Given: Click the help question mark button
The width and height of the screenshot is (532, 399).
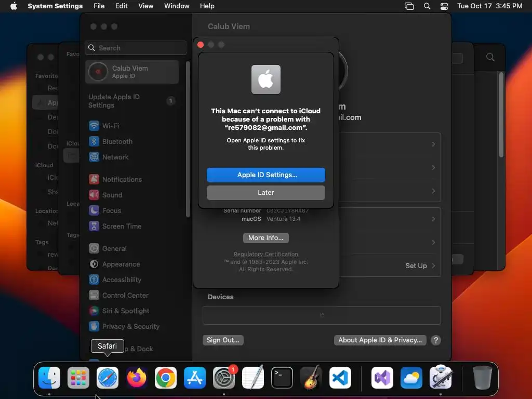Looking at the screenshot, I should 436,340.
